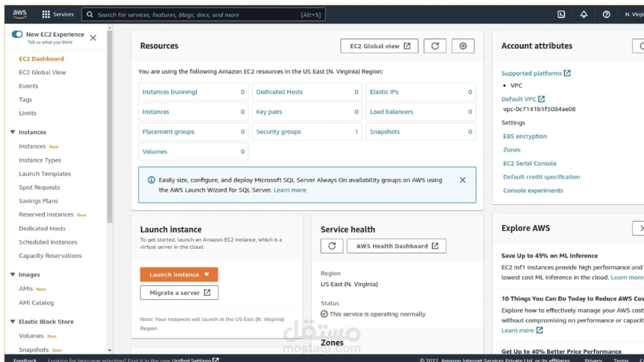Open the Instances (running) resource card

[193, 92]
